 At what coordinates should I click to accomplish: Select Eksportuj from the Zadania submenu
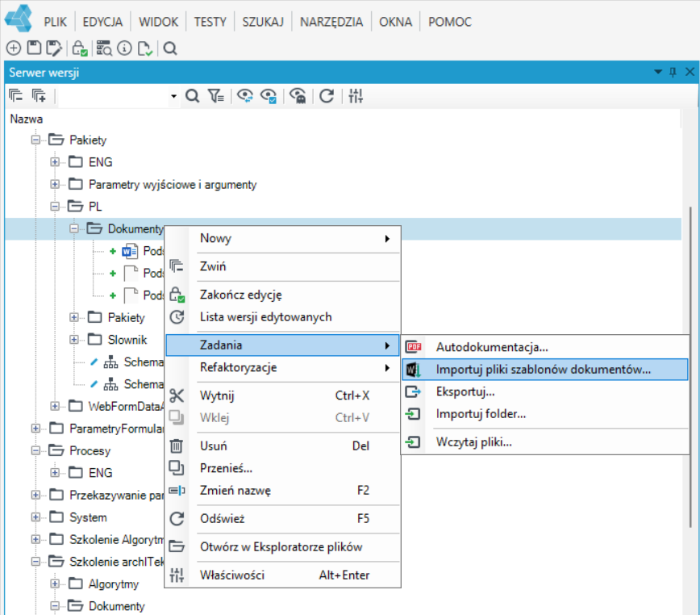click(544, 391)
